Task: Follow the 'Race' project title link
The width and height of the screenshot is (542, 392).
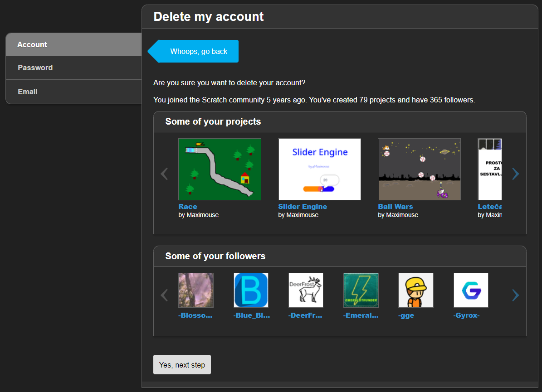Action: pyautogui.click(x=188, y=207)
